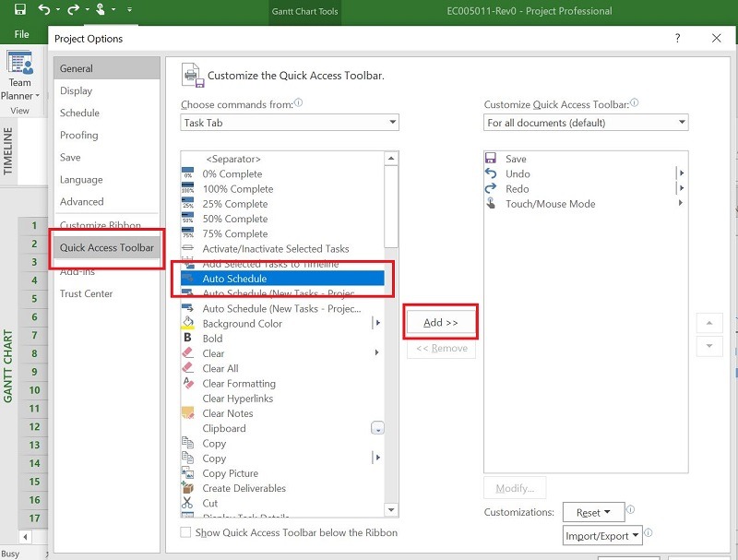This screenshot has width=738, height=560.
Task: Select the 0% Complete command icon
Action: coord(187,173)
